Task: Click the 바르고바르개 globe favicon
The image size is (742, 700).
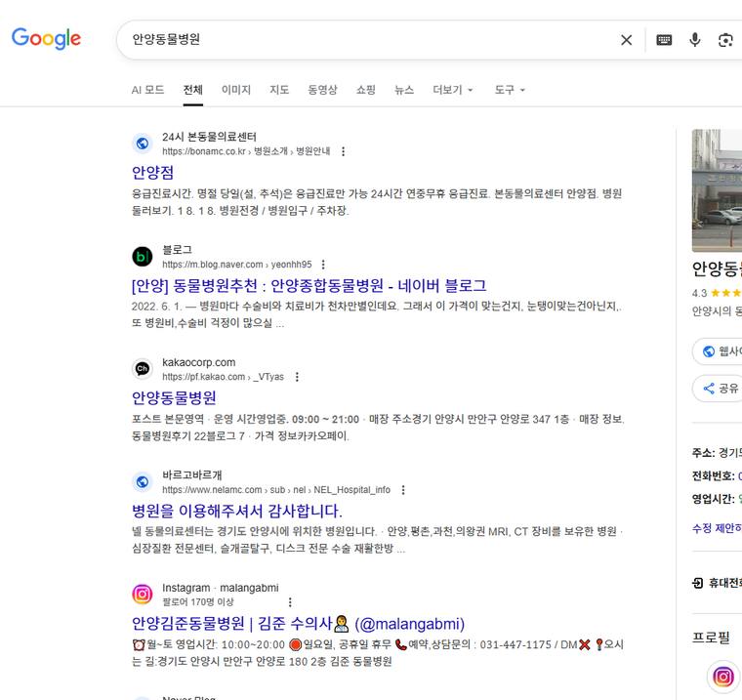Action: coord(143,482)
